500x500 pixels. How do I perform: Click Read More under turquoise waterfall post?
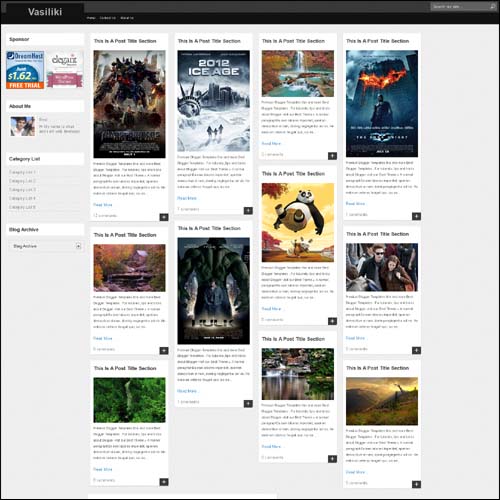[x=271, y=143]
